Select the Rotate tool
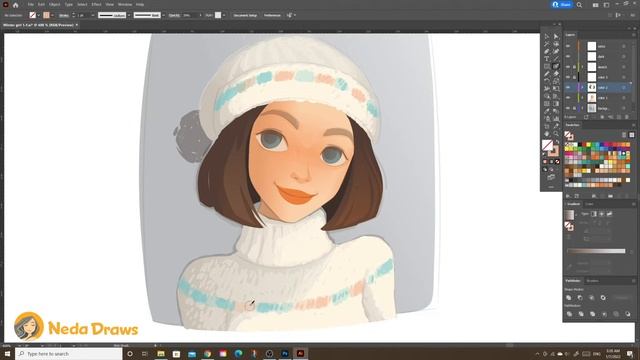Image resolution: width=640 pixels, height=360 pixels. click(x=547, y=81)
